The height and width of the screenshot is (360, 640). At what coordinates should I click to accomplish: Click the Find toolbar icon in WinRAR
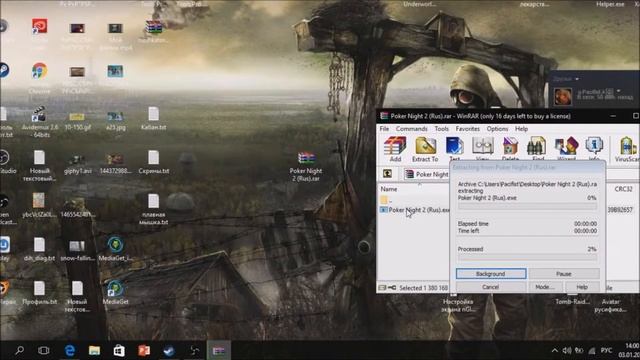coord(538,149)
